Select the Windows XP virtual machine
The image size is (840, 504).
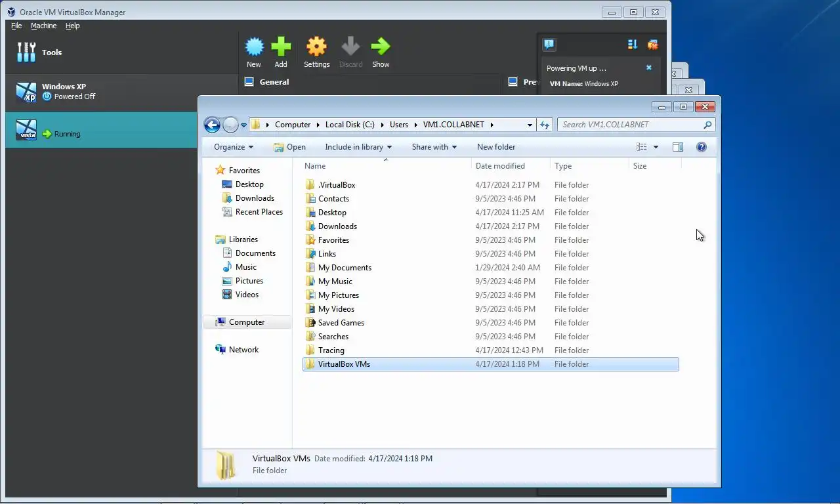click(121, 92)
